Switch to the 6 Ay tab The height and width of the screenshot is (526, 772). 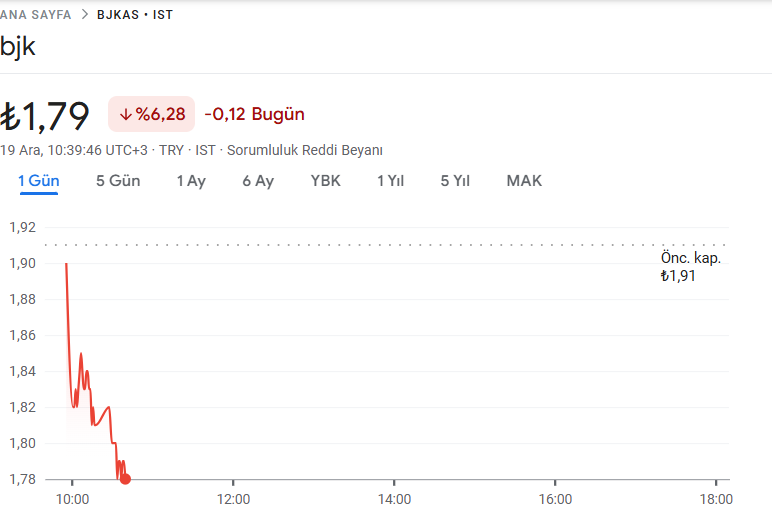coord(258,181)
